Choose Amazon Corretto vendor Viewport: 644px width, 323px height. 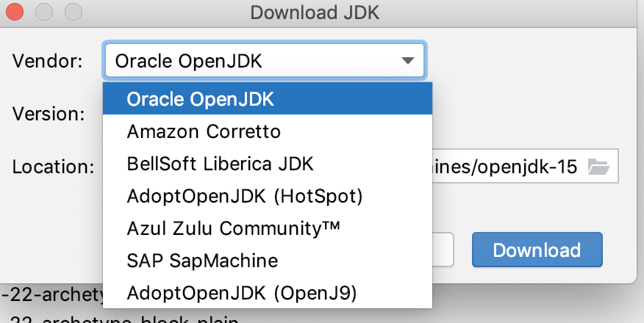[268, 131]
